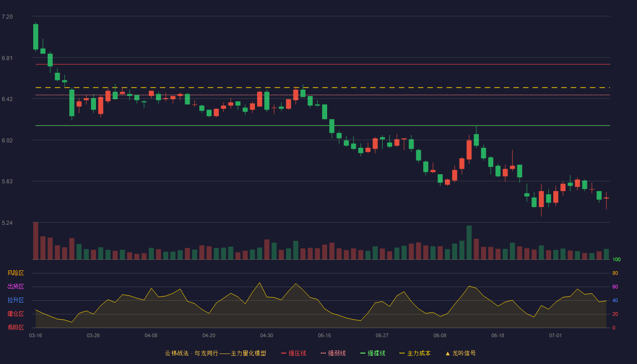The height and width of the screenshot is (364, 637).
Task: Click the 80 indicator scale label
Action: (x=615, y=273)
